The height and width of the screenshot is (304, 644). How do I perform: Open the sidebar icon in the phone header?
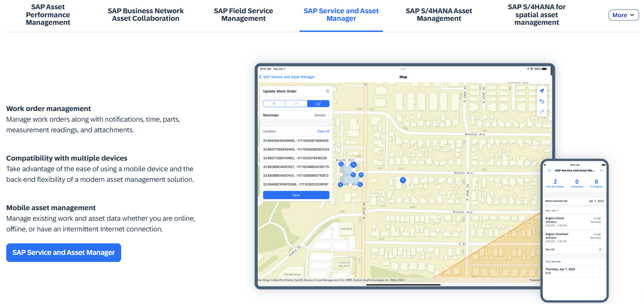pos(549,170)
